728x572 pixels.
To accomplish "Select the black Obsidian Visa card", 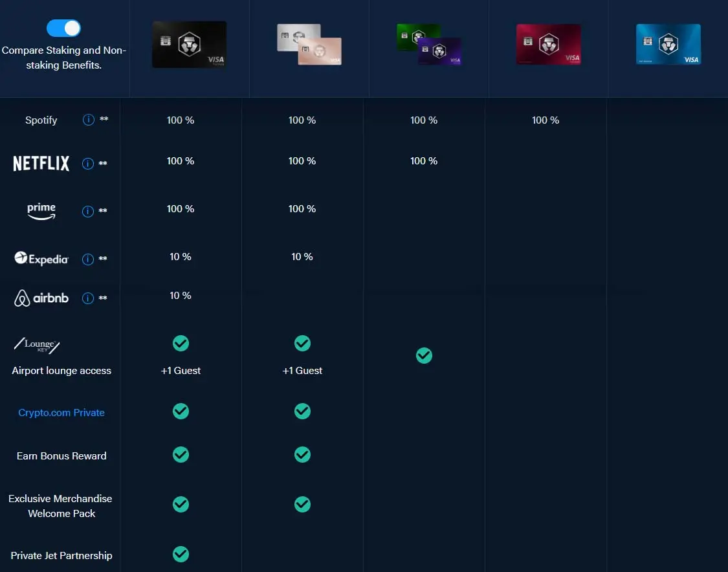I will tap(190, 45).
